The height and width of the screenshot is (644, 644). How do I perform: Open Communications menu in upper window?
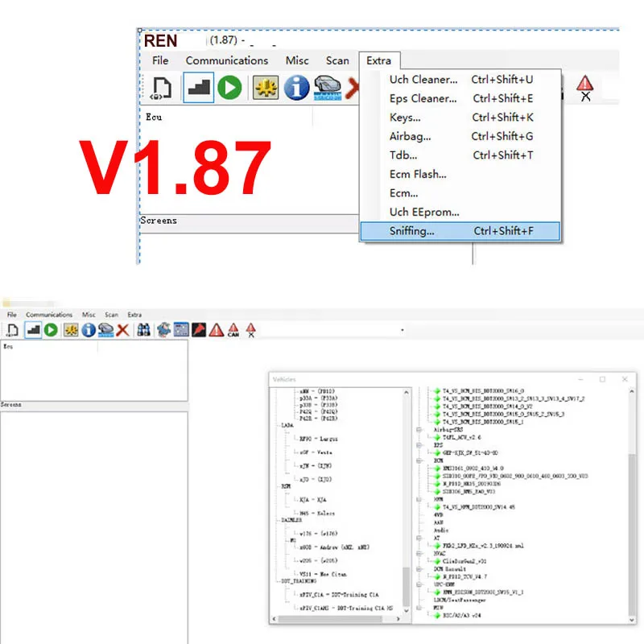coord(227,60)
